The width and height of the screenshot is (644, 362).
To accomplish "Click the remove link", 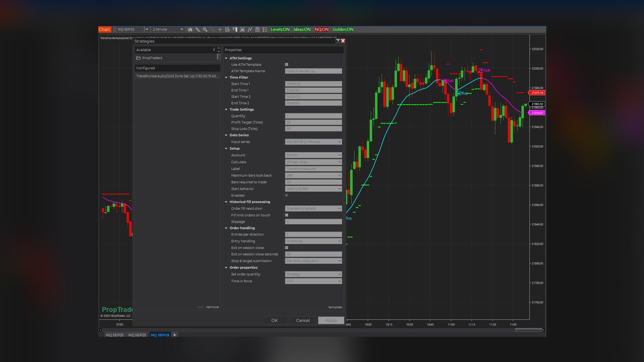I will pos(213,307).
